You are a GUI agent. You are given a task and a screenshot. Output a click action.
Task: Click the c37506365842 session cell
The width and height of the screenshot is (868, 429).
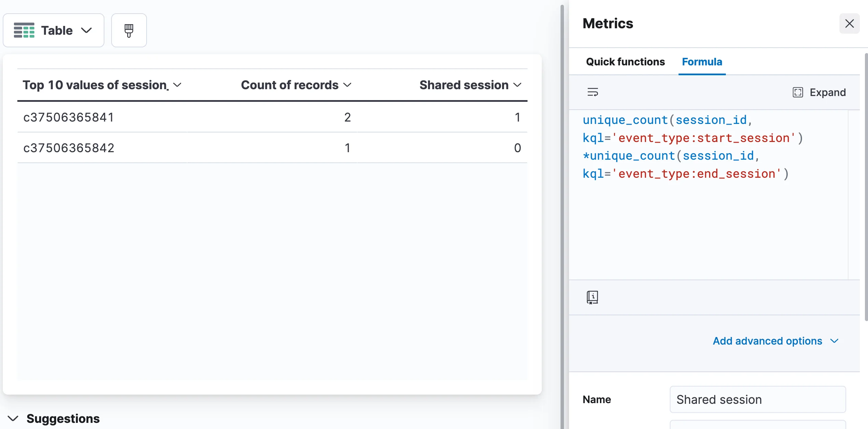coord(68,148)
